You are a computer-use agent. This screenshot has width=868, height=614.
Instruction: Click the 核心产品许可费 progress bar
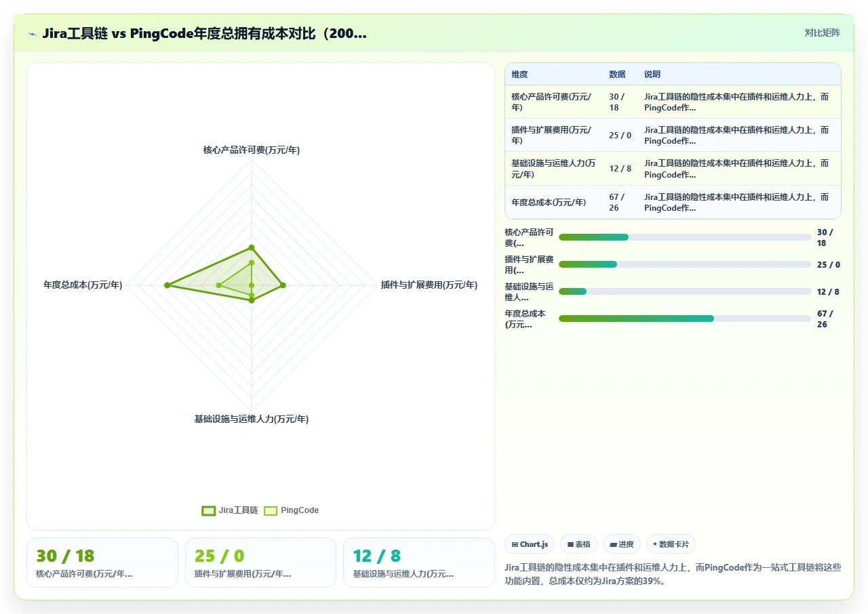pos(685,237)
